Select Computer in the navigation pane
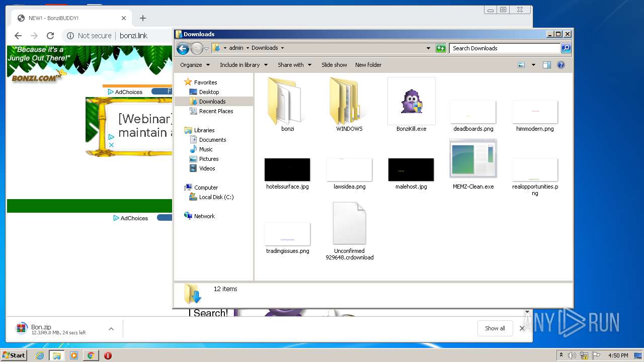Screen dimensions: 644x362 pos(206,188)
